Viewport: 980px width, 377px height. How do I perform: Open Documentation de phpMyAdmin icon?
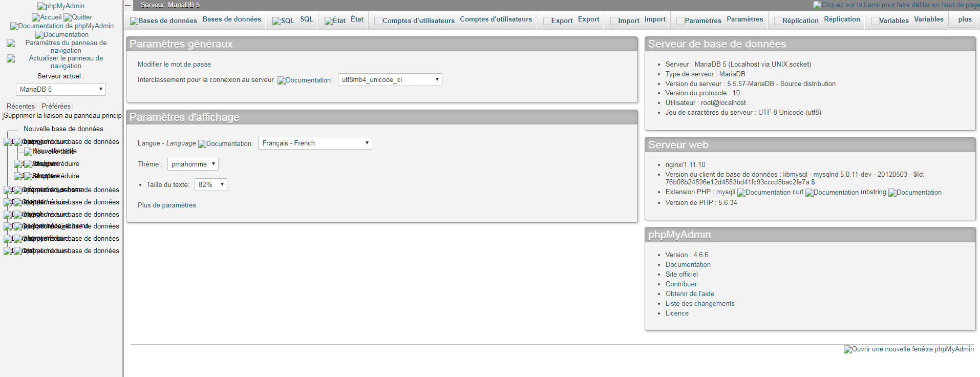62,26
